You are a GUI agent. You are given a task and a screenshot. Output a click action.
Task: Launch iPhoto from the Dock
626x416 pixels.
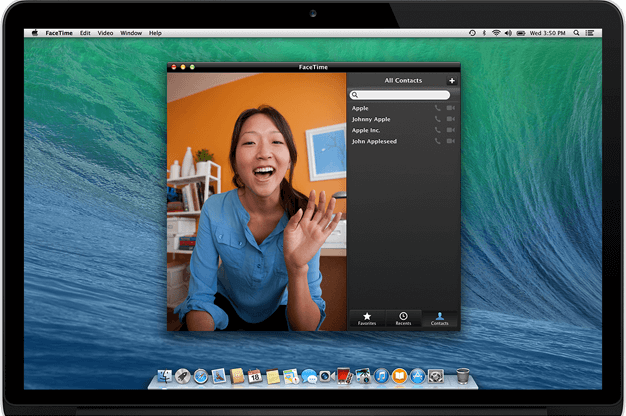tap(363, 376)
